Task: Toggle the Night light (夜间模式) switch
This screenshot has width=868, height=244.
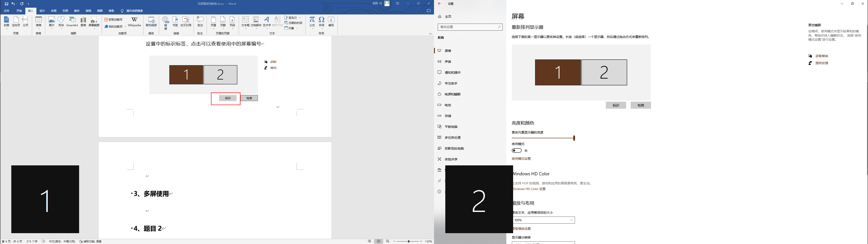Action: point(517,151)
